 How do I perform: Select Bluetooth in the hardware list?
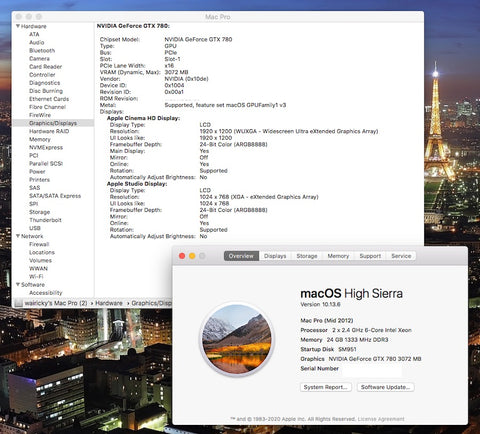click(42, 50)
